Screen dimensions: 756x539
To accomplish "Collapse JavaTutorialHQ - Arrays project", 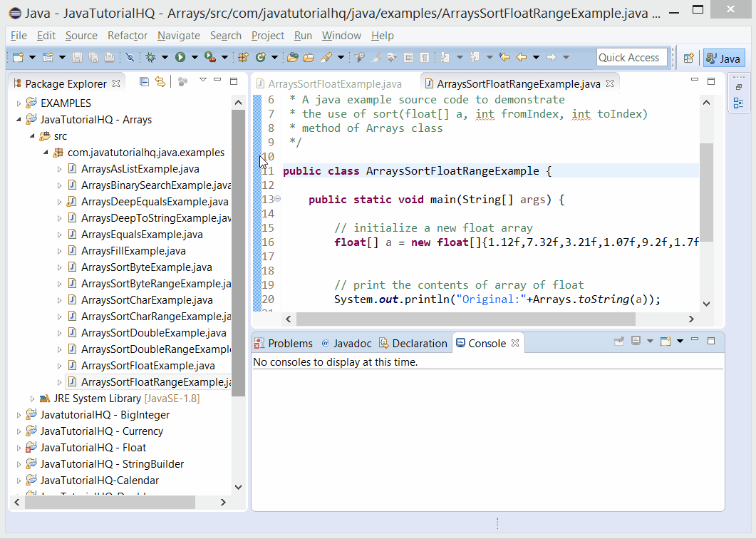I will pyautogui.click(x=19, y=120).
